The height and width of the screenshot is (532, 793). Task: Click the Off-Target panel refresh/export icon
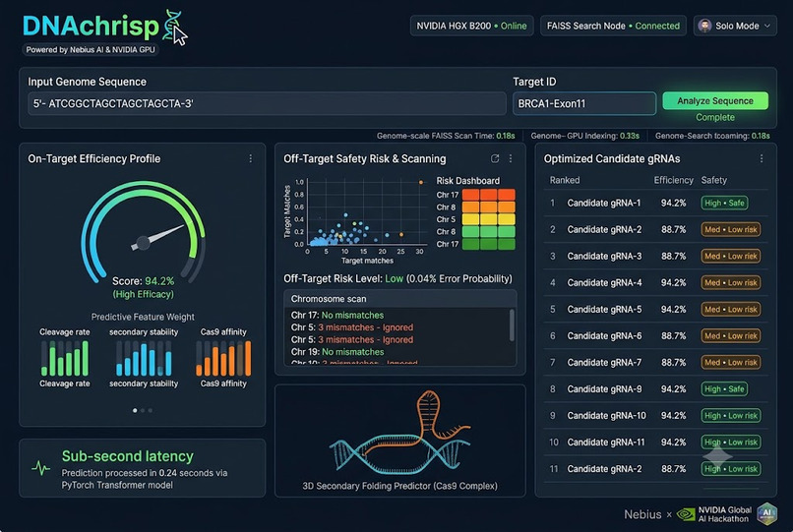pyautogui.click(x=495, y=158)
